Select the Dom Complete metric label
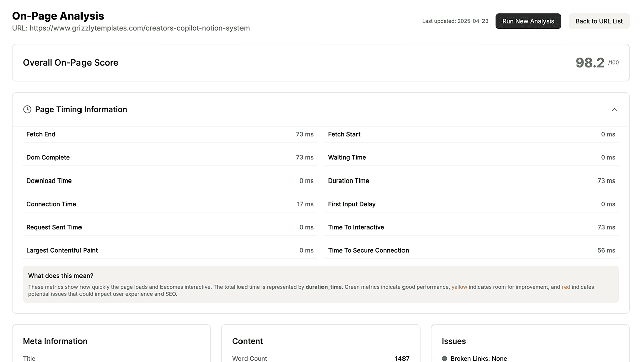Viewport: 644px width, 362px height. pos(48,157)
